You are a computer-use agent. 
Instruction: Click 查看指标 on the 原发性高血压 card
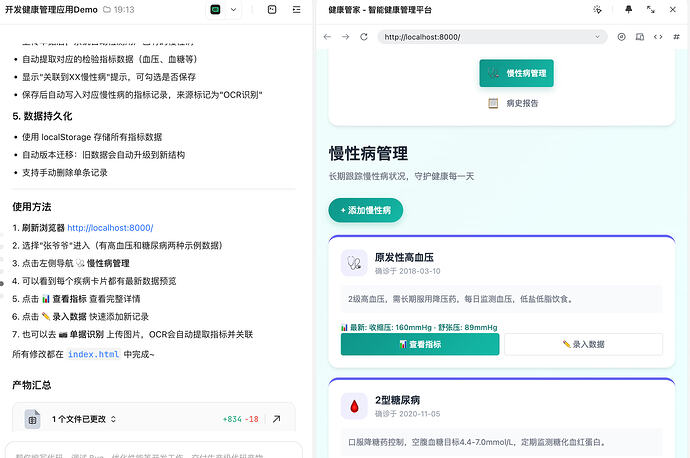(420, 344)
